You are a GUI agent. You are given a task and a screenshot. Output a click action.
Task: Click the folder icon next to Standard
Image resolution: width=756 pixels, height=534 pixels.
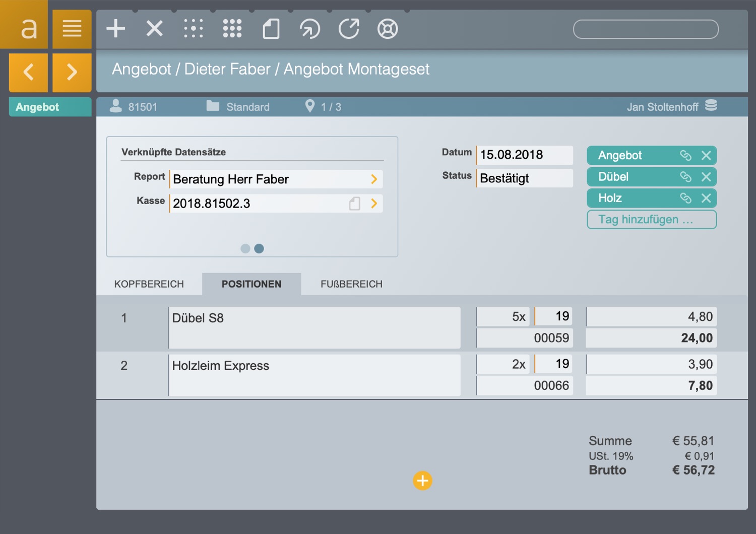point(213,106)
